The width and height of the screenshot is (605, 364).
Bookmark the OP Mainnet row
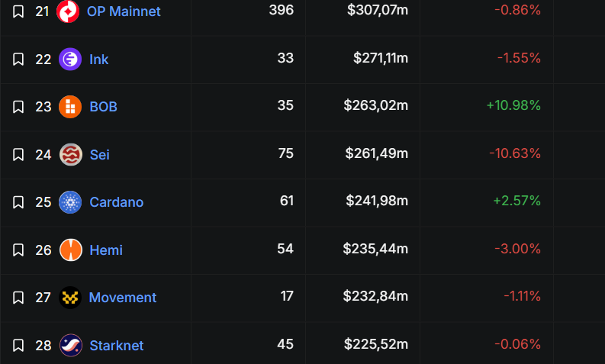pos(18,11)
